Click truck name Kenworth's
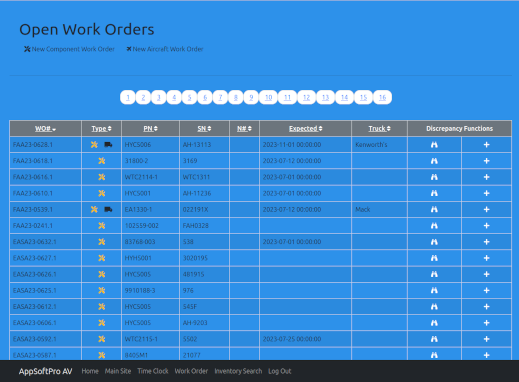Viewport: 519px width, 382px height. tap(371, 145)
